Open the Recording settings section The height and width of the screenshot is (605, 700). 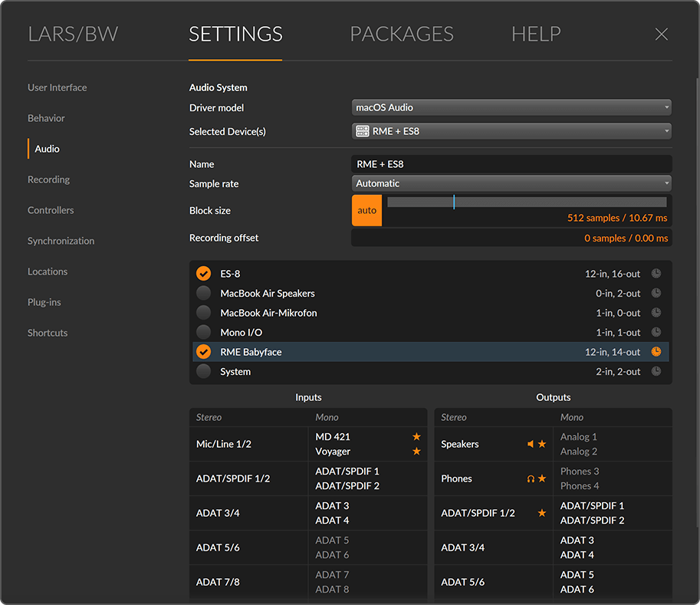(48, 179)
